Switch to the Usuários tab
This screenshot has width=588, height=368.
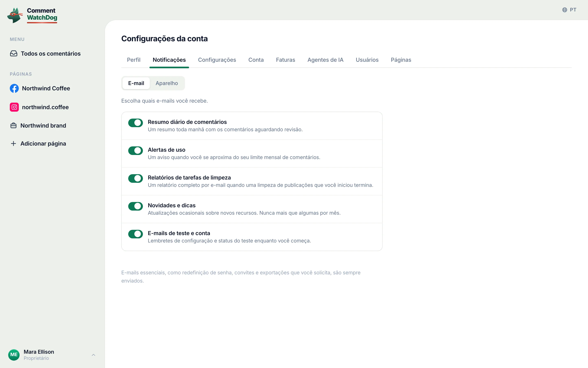[367, 60]
